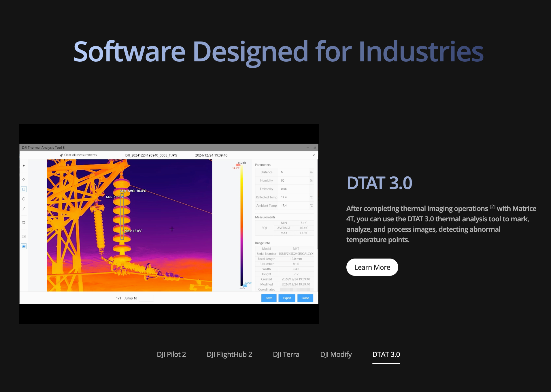Viewport: 551px width, 392px height.
Task: Click the Width value 640
Action: 296,269
